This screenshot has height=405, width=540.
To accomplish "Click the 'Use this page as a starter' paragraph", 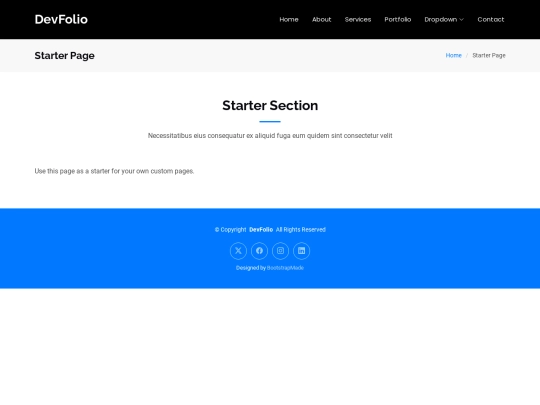I will (114, 171).
